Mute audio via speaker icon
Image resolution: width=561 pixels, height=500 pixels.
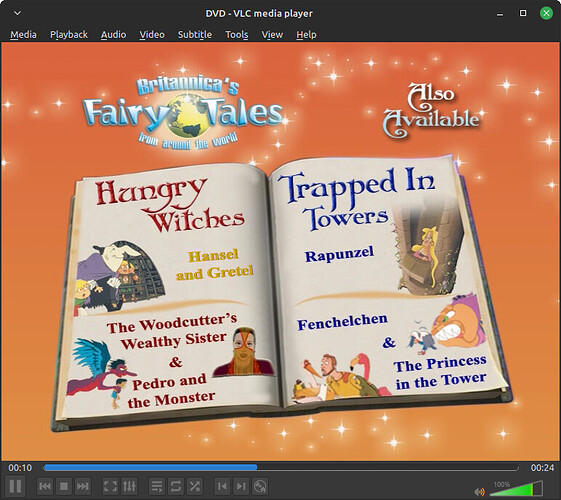click(x=479, y=492)
